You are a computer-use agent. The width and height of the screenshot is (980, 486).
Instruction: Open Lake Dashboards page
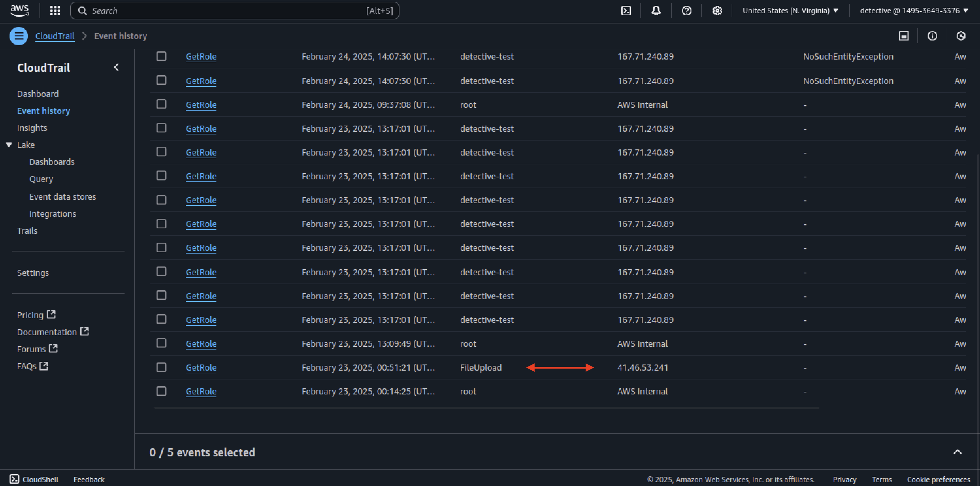pos(52,162)
